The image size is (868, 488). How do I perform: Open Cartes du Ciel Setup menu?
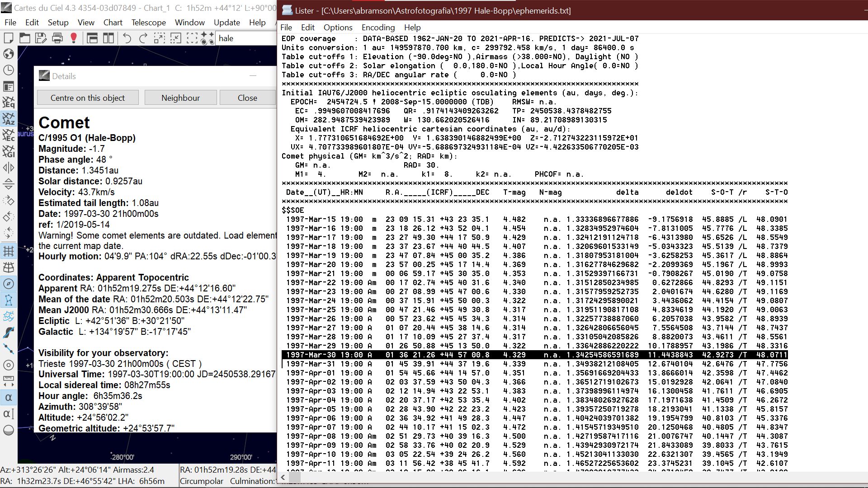click(x=58, y=22)
